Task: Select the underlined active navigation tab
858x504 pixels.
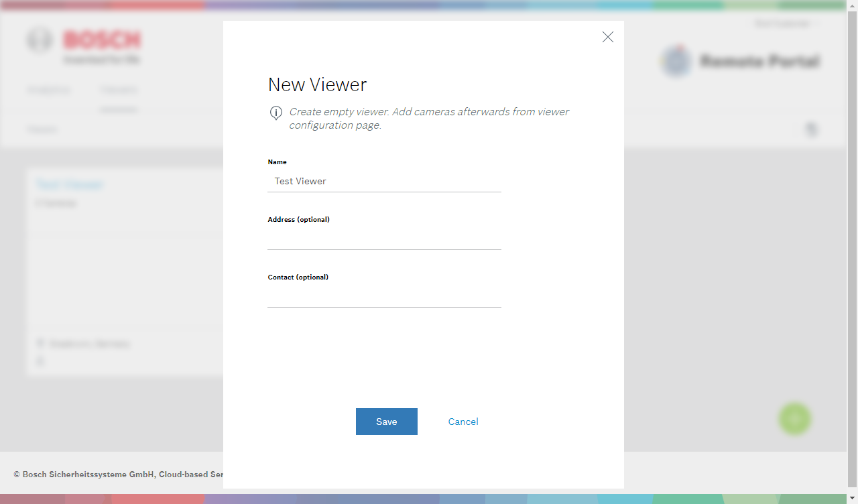Action: [x=119, y=90]
